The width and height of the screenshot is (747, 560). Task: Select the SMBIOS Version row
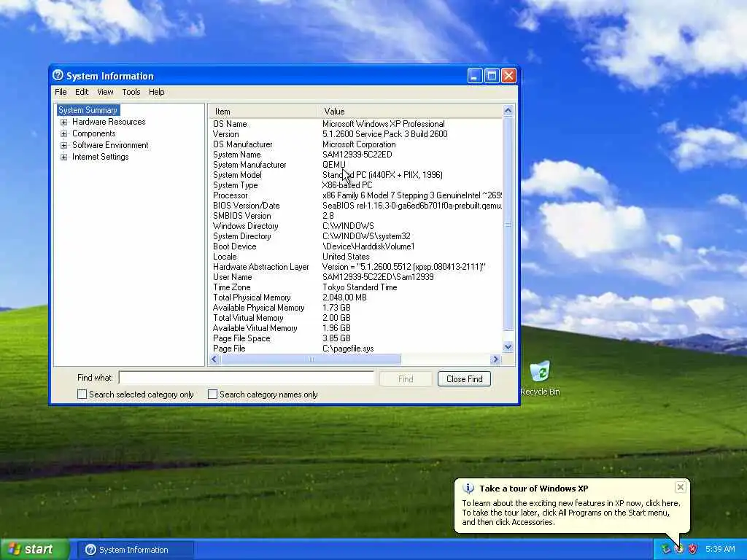click(355, 216)
